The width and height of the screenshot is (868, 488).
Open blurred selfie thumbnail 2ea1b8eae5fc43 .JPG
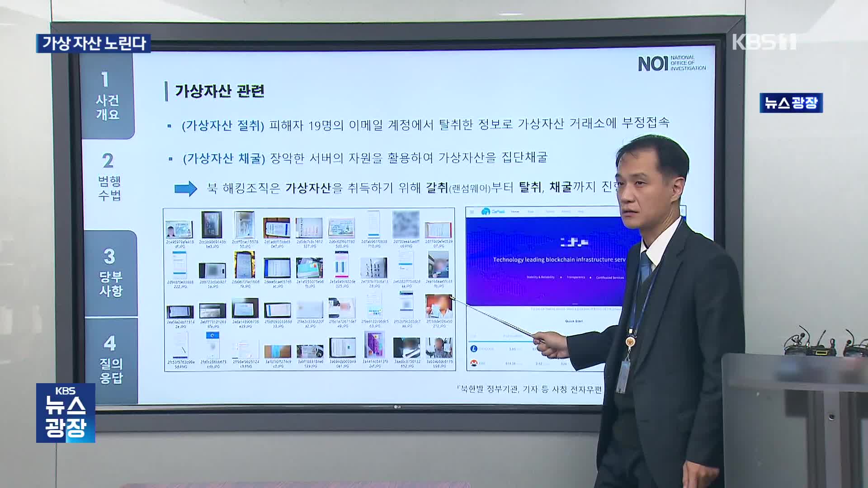pyautogui.click(x=438, y=265)
